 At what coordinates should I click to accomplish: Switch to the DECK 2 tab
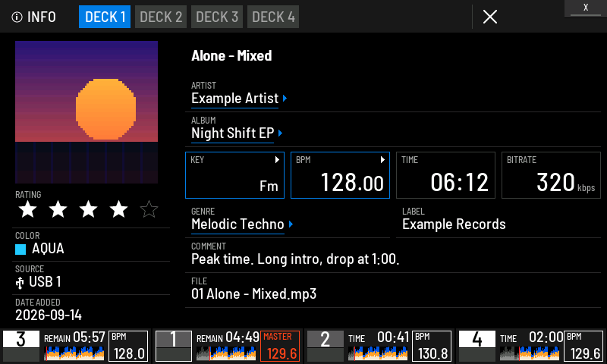161,17
